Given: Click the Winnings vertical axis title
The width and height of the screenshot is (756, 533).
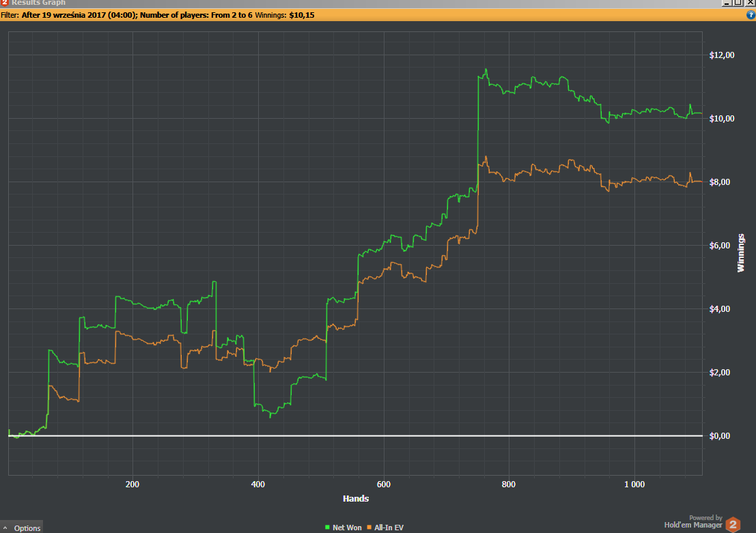Looking at the screenshot, I should click(x=741, y=253).
